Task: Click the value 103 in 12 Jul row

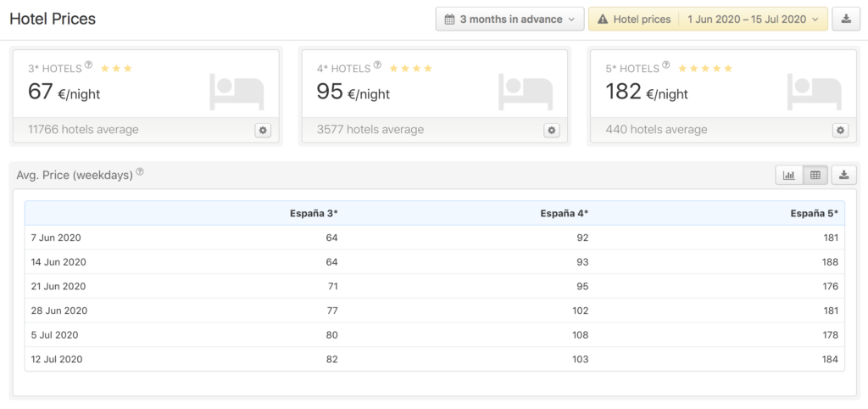Action: [x=580, y=360]
